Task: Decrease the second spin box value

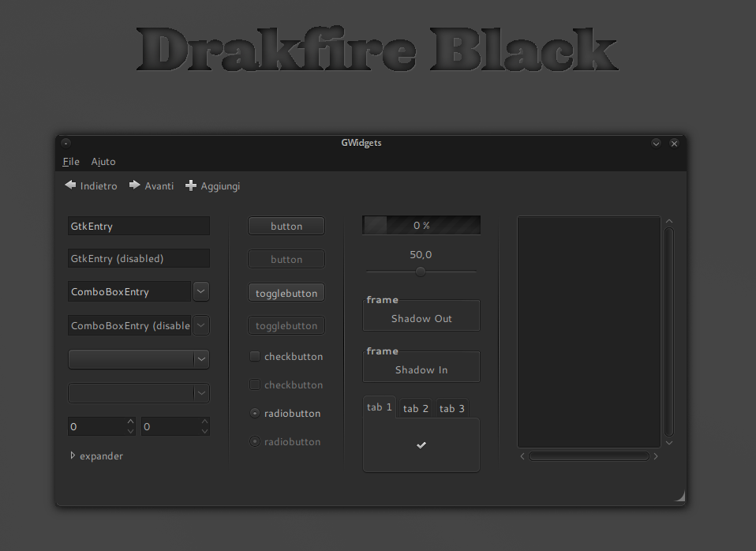Action: [204, 431]
